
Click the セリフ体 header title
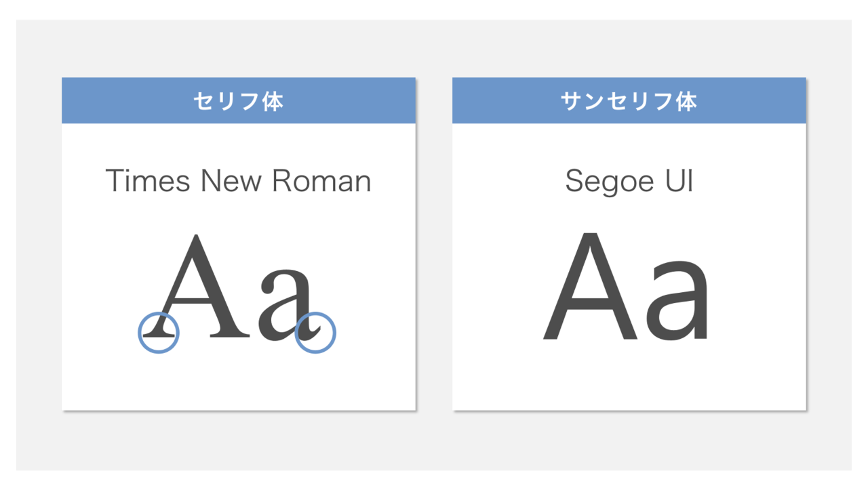[x=238, y=101]
